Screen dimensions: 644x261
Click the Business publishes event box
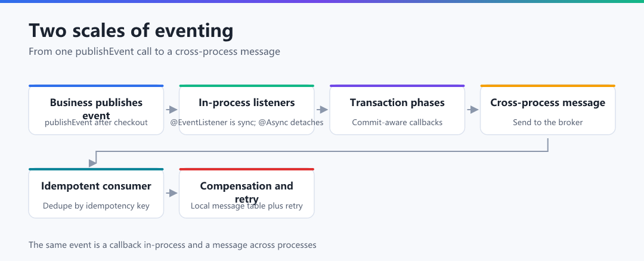point(96,110)
